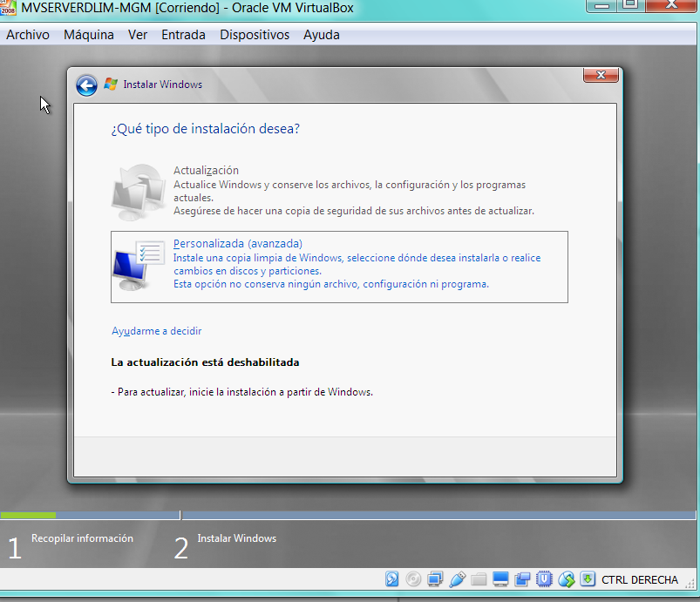
Task: Click the display settings icon in status bar
Action: pyautogui.click(x=500, y=578)
